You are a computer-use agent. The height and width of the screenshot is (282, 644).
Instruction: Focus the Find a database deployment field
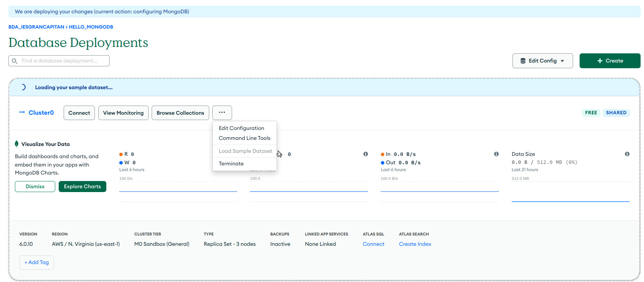(59, 61)
